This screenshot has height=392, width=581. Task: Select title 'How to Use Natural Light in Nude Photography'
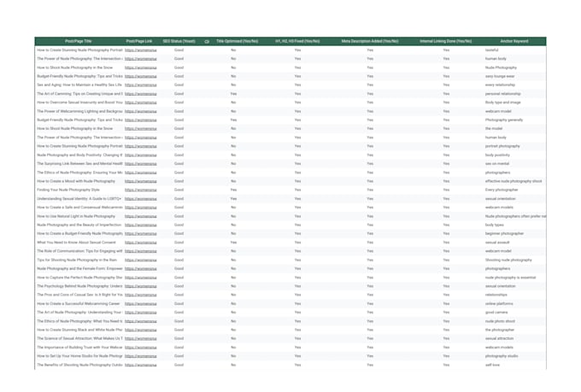pos(76,216)
